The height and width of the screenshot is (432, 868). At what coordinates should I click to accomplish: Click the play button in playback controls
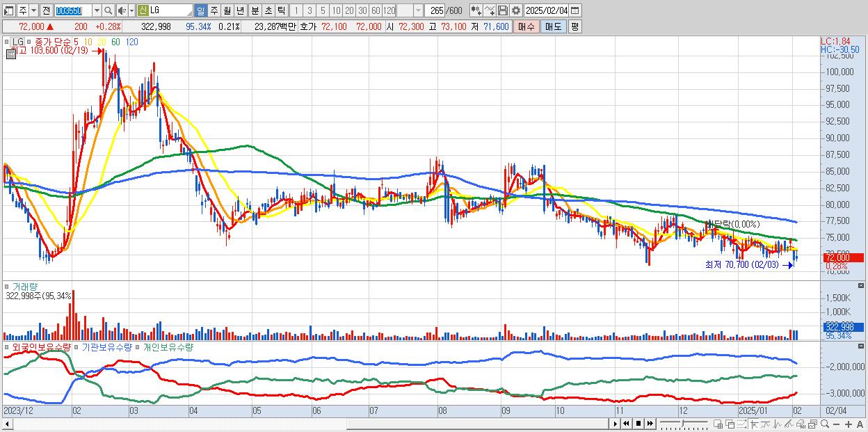[616, 424]
